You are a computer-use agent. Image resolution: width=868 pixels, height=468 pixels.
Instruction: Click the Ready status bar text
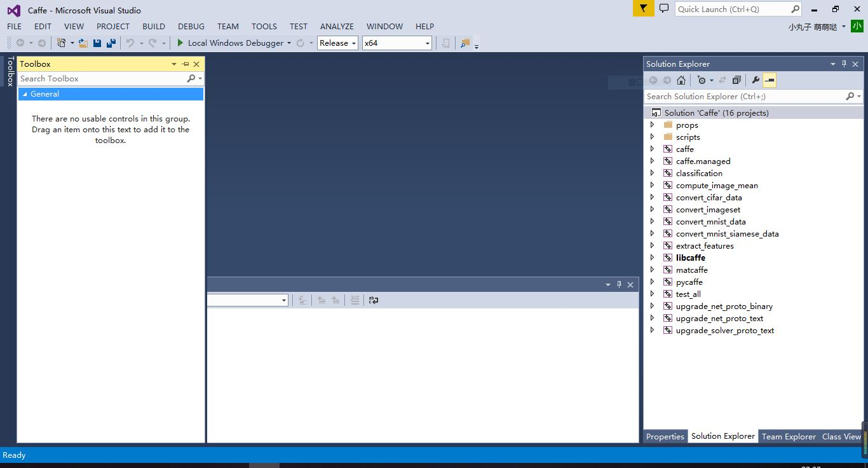(14, 455)
